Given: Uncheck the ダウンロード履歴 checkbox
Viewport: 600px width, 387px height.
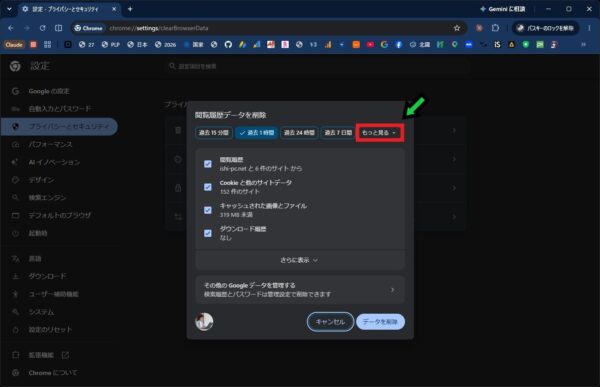Looking at the screenshot, I should 208,233.
